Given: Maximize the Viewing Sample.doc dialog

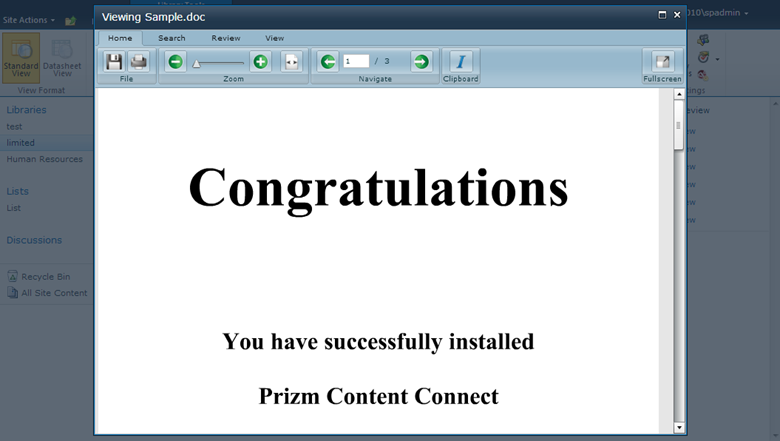Looking at the screenshot, I should tap(662, 15).
